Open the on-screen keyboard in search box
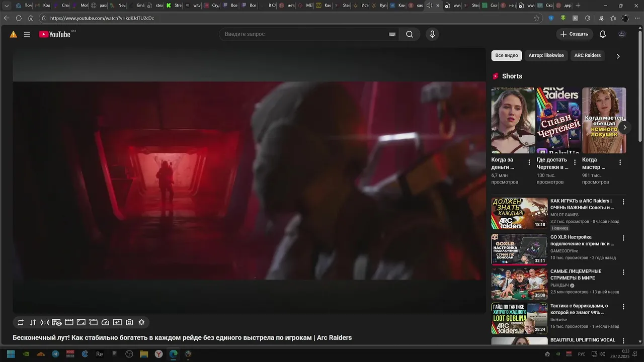This screenshot has width=644, height=362. click(x=392, y=34)
